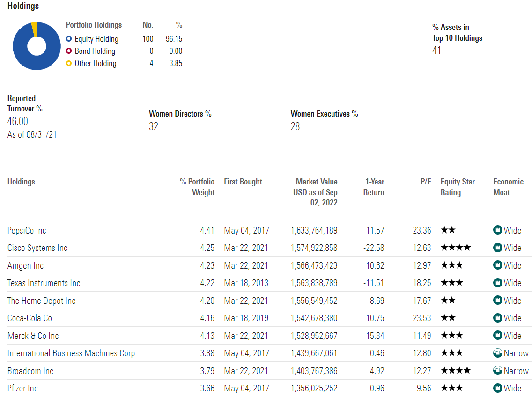
Task: Click the Wide moat icon for PepsiCo Inc
Action: click(497, 230)
